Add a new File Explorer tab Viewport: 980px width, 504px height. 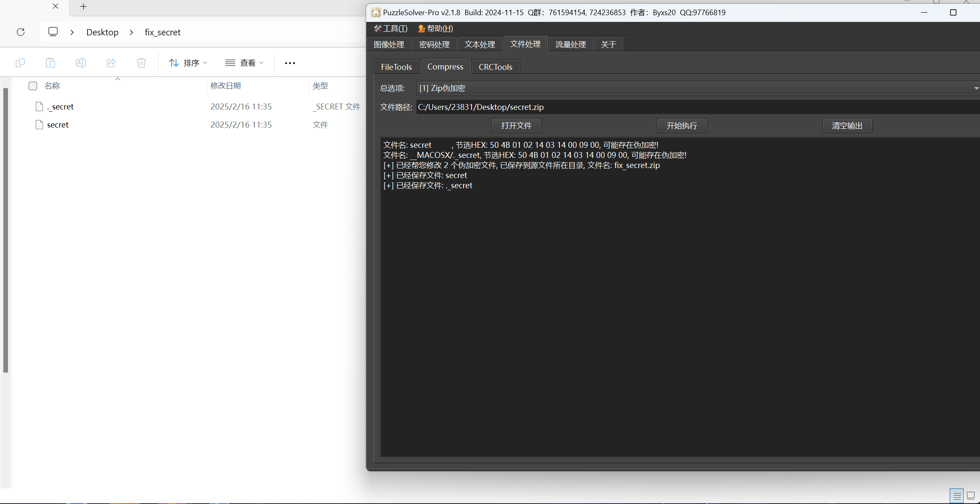(83, 6)
